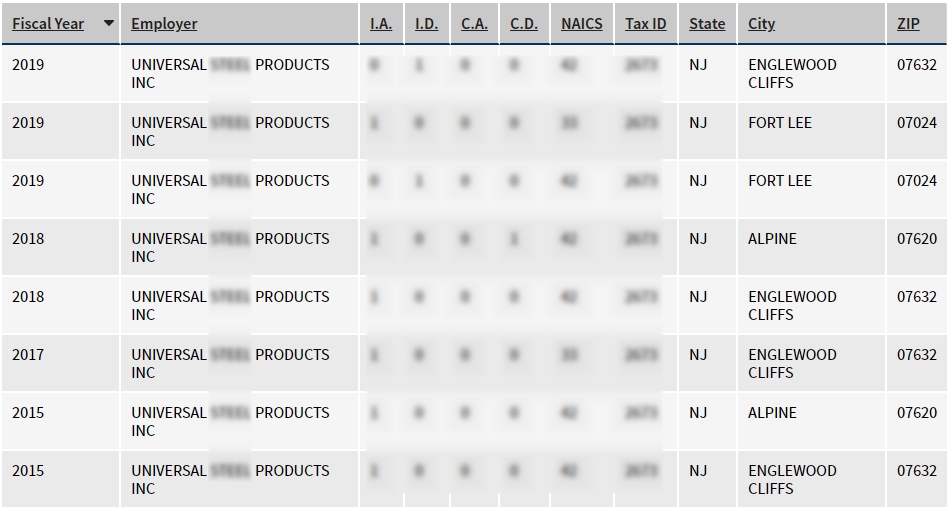Click the I.A. column header
Screen dimensions: 950x511
(381, 23)
